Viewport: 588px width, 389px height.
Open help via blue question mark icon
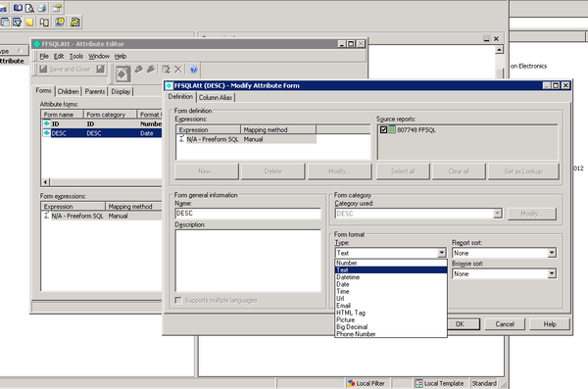194,69
